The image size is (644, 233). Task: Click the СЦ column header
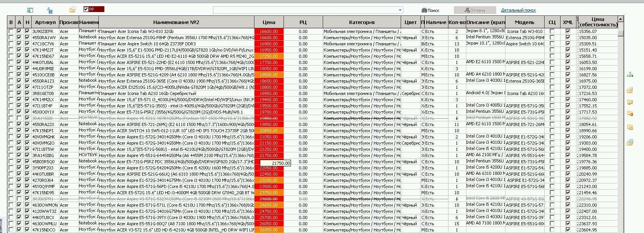coord(552,22)
